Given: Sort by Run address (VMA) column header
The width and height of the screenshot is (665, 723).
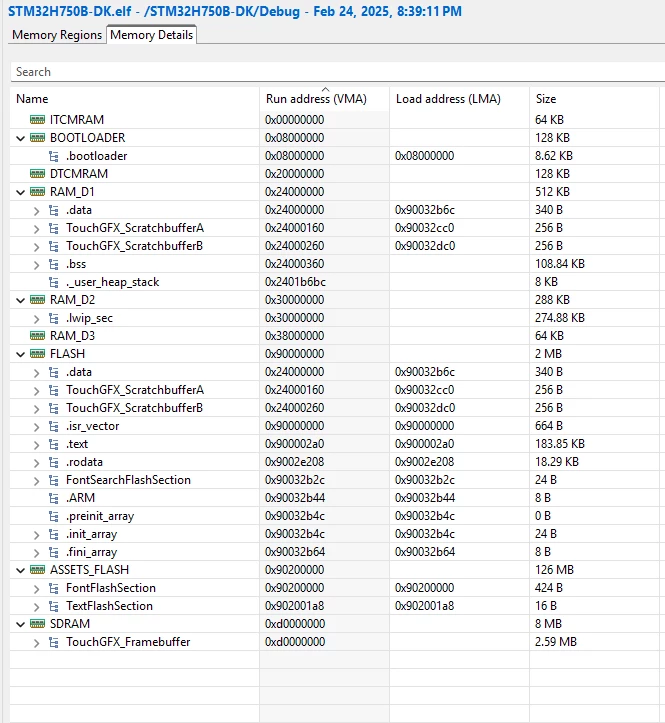Looking at the screenshot, I should click(316, 99).
